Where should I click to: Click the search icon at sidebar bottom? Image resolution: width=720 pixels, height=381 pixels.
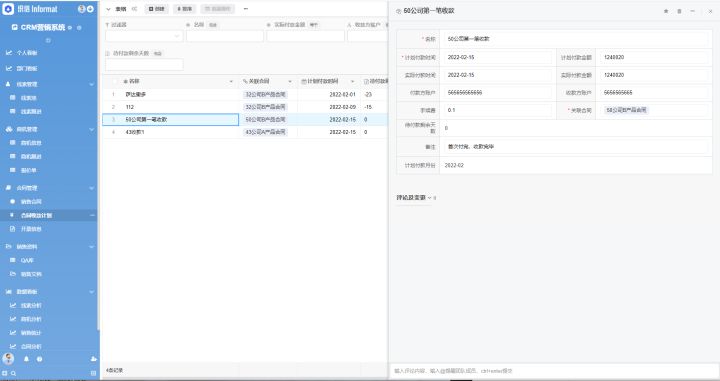(13, 374)
